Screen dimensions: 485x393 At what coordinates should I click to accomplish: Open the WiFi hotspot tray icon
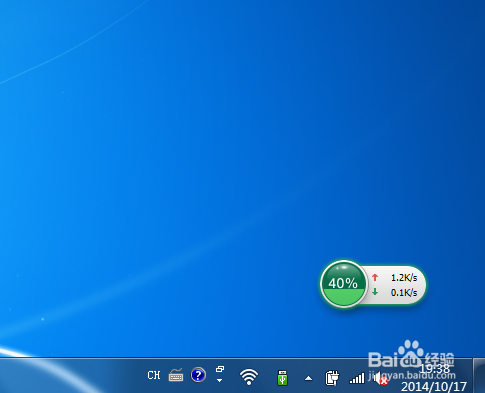[x=249, y=377]
